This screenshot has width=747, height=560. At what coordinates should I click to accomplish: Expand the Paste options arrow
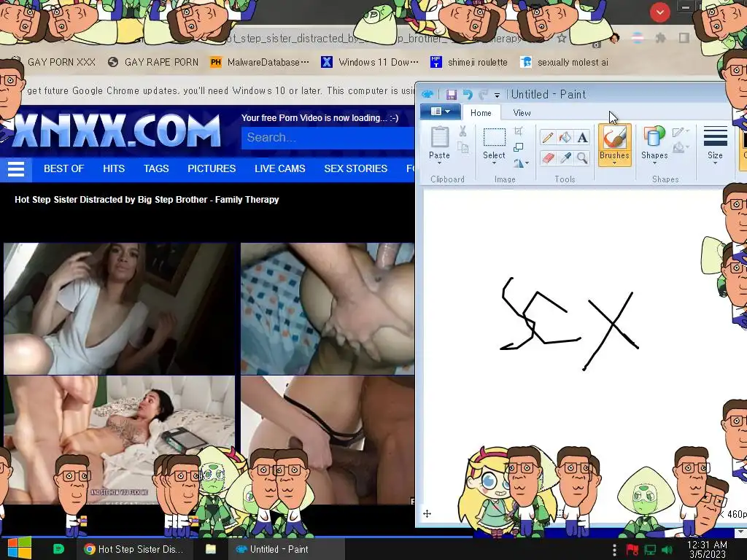pyautogui.click(x=439, y=163)
